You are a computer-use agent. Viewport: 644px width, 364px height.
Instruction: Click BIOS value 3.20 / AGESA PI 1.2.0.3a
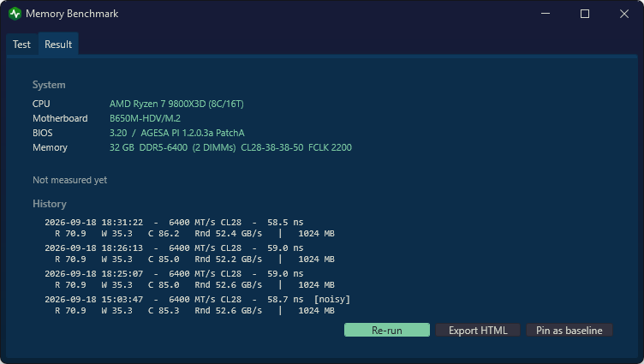(x=177, y=133)
